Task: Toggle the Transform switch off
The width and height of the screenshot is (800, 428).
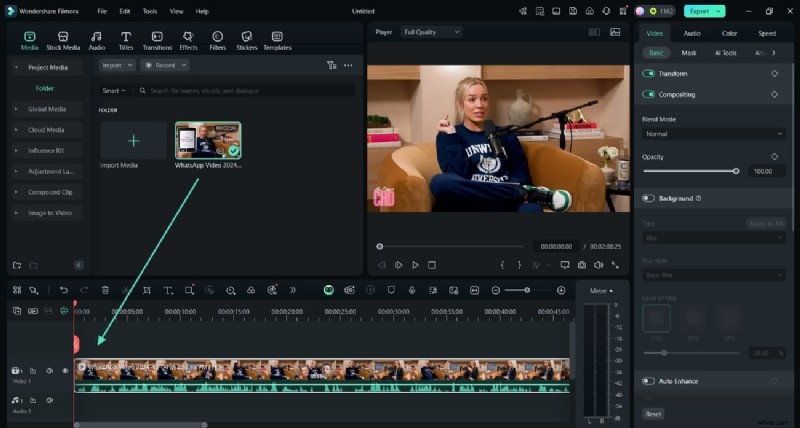Action: pos(649,74)
